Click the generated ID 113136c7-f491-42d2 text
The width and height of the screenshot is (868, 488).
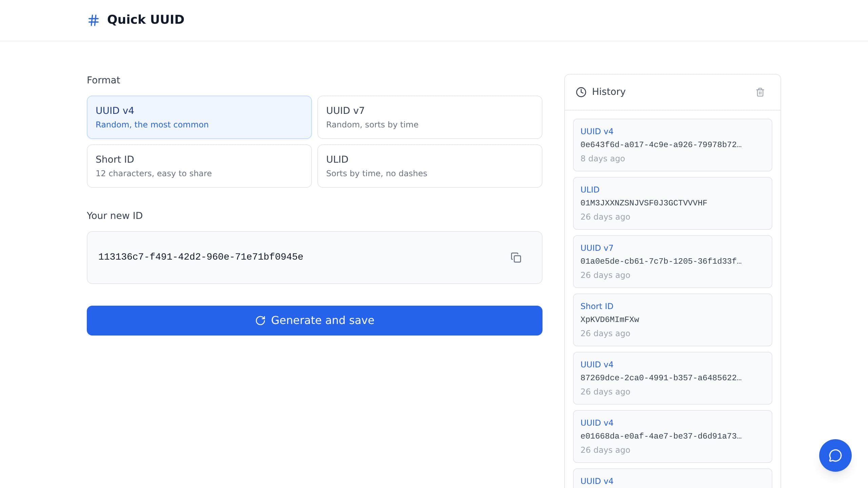pos(200,257)
